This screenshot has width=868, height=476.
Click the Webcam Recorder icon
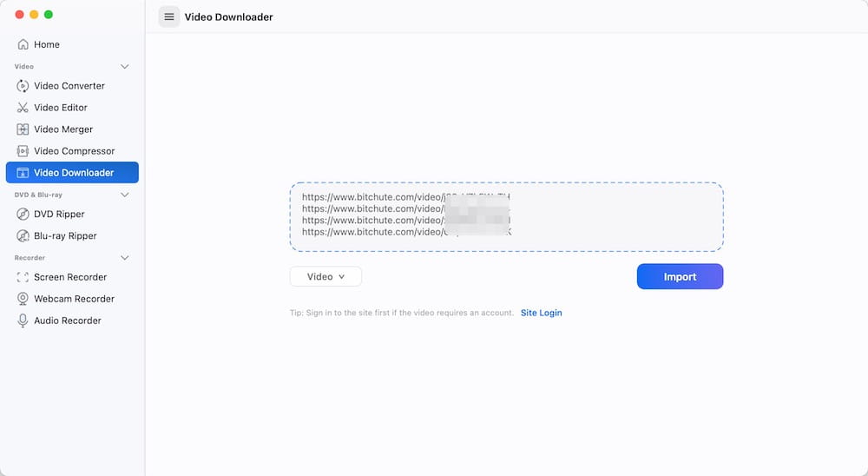(23, 299)
